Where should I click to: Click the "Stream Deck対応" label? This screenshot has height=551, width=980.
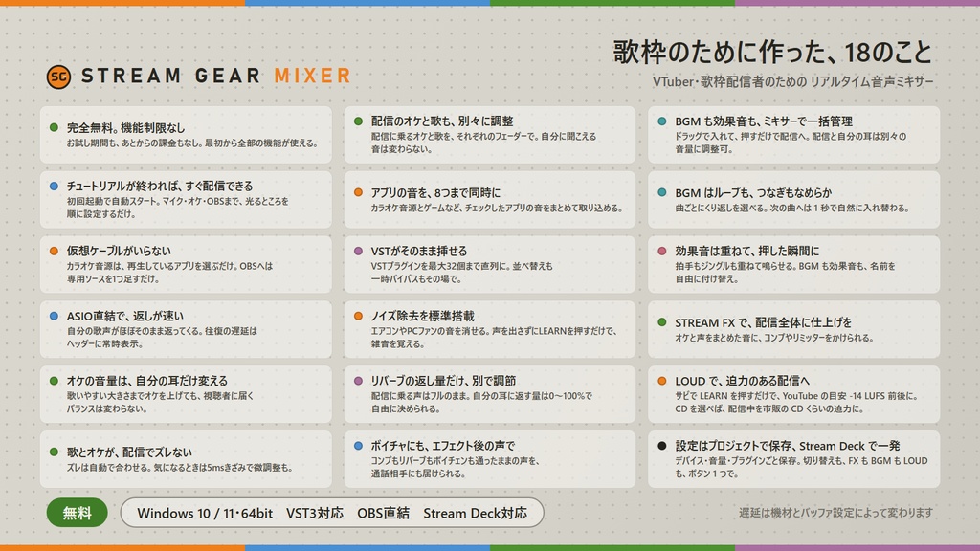point(475,513)
